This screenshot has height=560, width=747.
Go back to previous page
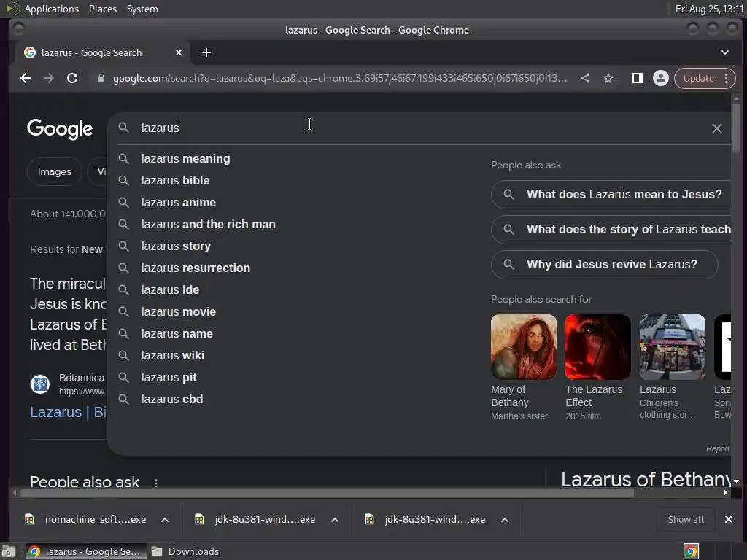pos(26,78)
